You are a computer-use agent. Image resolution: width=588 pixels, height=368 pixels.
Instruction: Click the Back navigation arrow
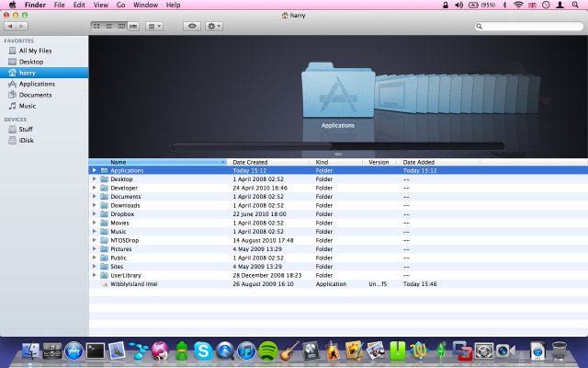point(12,27)
